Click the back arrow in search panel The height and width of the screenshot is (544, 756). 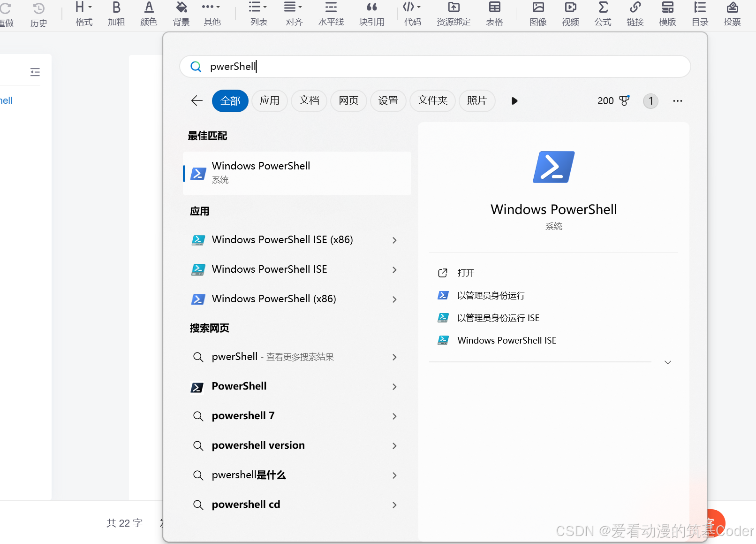(x=197, y=100)
